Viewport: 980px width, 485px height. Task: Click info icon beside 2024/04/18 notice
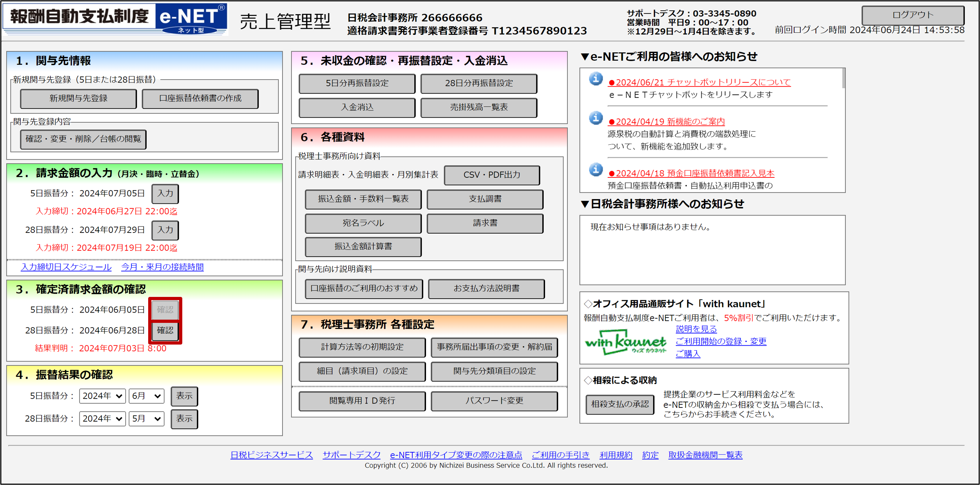coord(596,169)
